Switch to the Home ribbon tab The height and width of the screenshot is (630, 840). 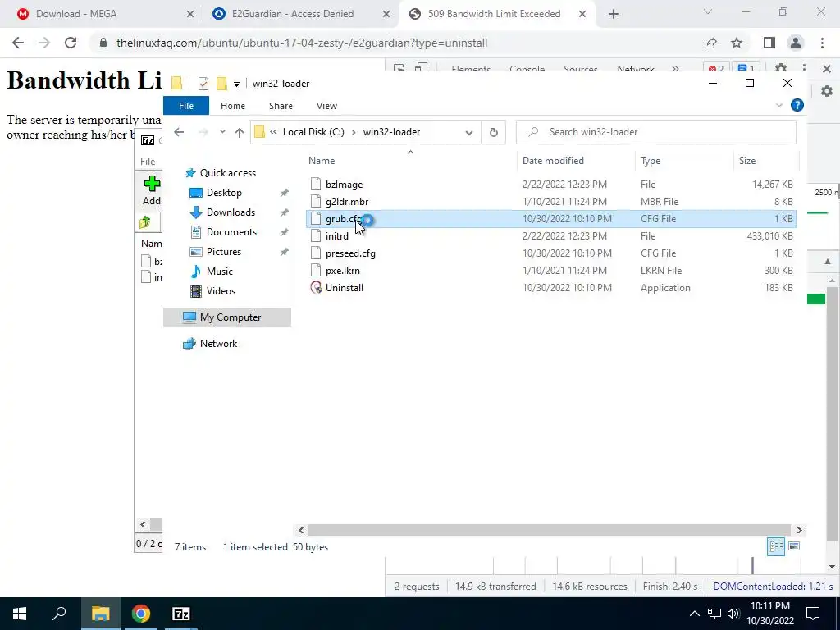pyautogui.click(x=232, y=106)
